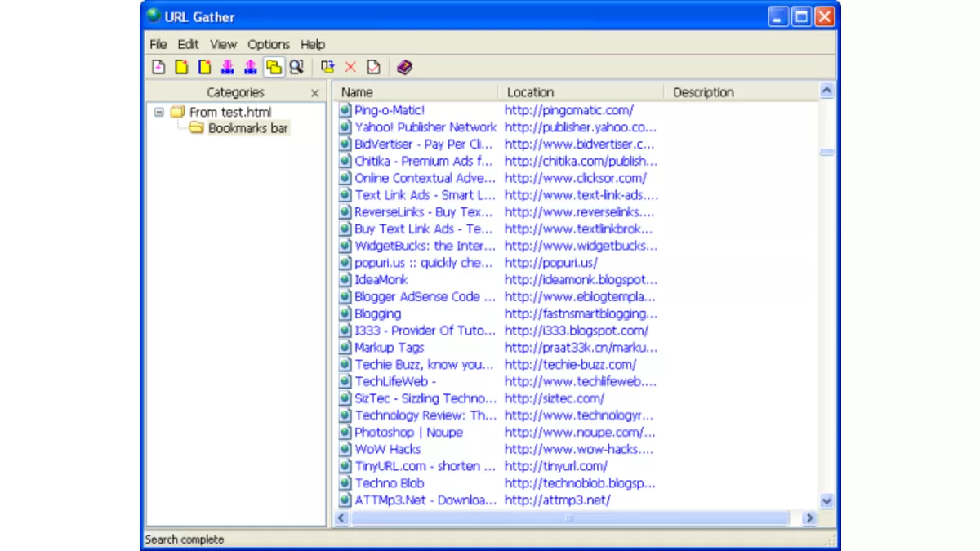Screen dimensions: 980x551
Task: Open the File menu
Action: click(x=158, y=44)
